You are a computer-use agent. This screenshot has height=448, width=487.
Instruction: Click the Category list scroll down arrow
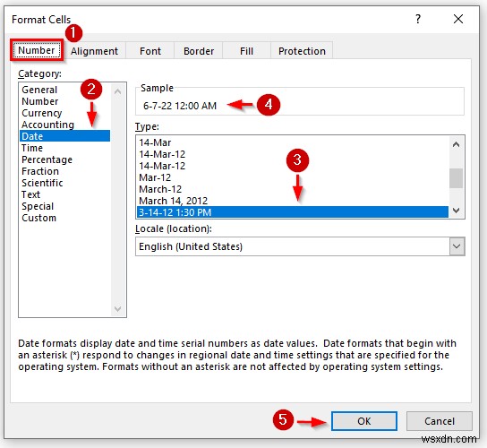117,309
